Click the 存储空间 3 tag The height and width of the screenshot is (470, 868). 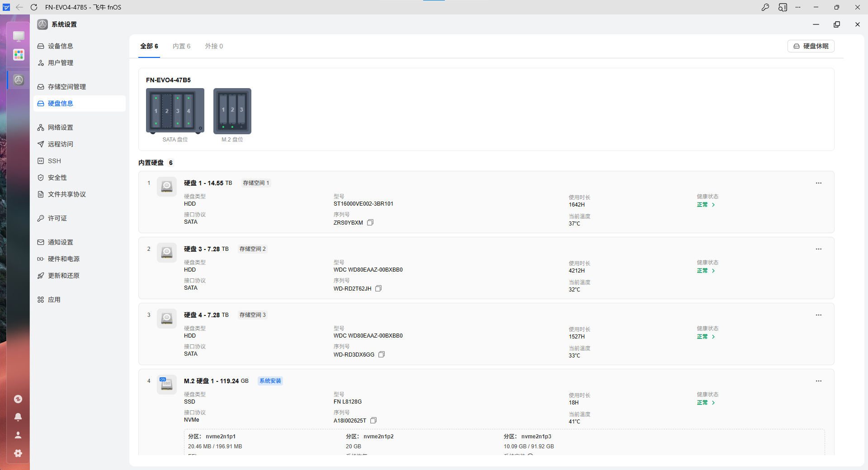pos(253,315)
